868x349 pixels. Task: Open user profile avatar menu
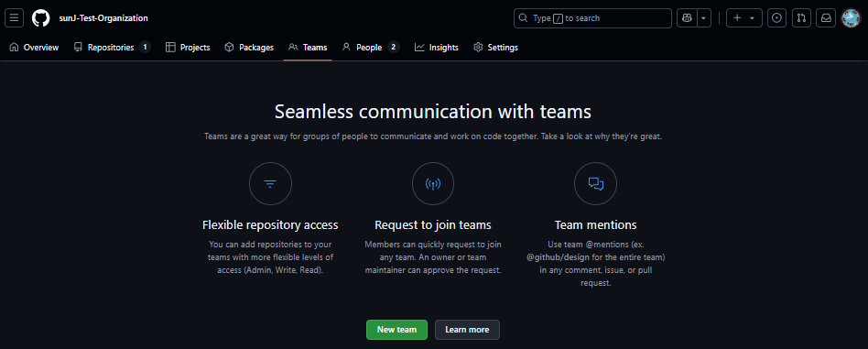tap(851, 17)
